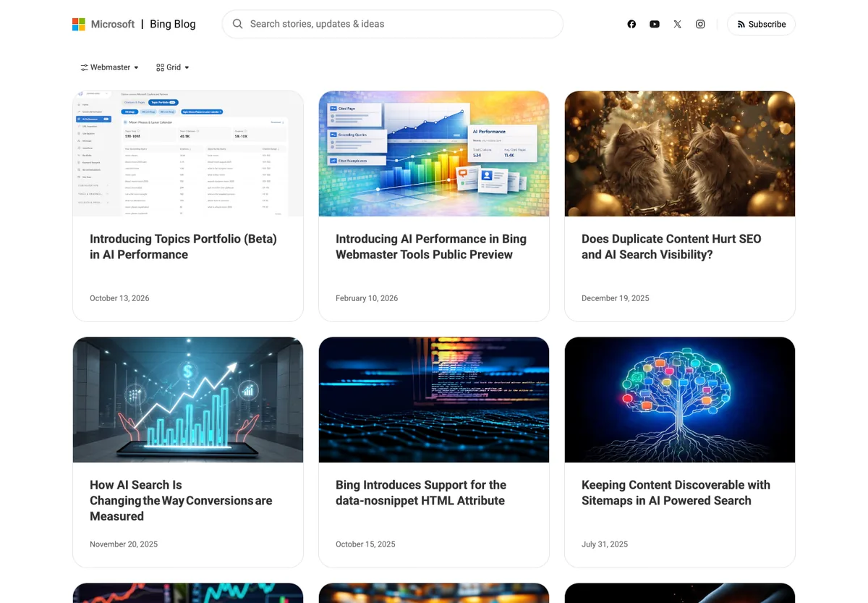Open Introducing AI Performance in Bing Webmaster Tools
Image resolution: width=868 pixels, height=603 pixels.
point(431,247)
